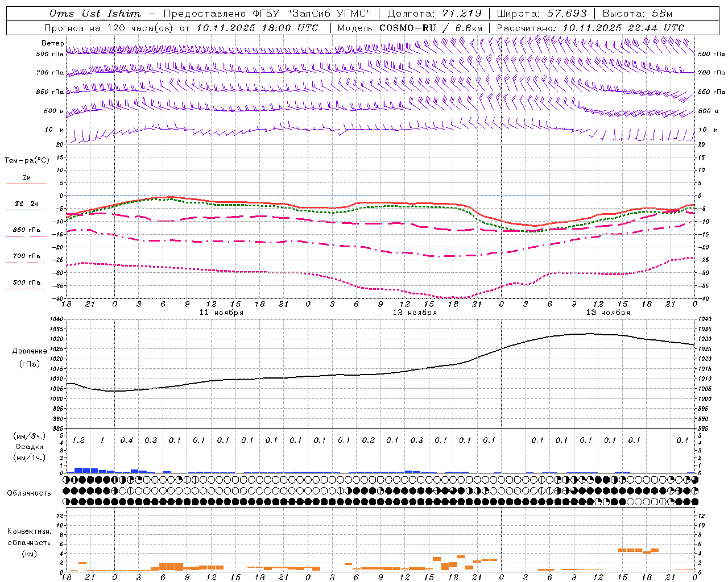Viewport: 728px width, 582px height.
Task: Click the Td 2м dew point legend label
Action: 27,203
